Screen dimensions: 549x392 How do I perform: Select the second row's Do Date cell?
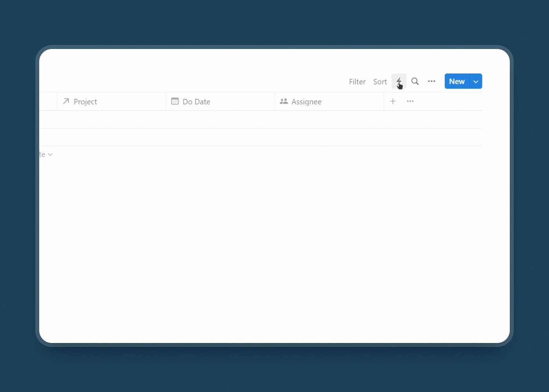(x=220, y=137)
